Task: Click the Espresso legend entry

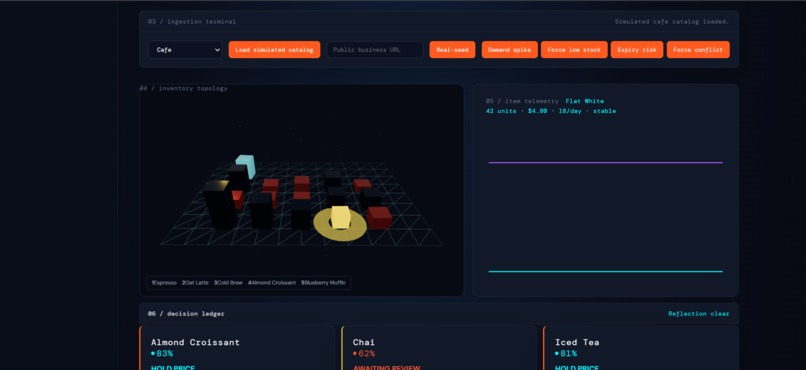Action: [x=164, y=283]
